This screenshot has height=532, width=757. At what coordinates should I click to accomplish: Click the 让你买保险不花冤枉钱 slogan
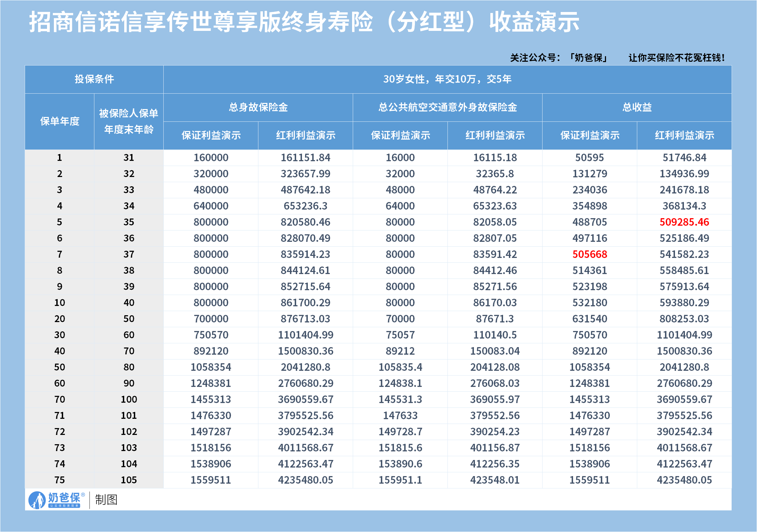pos(677,58)
